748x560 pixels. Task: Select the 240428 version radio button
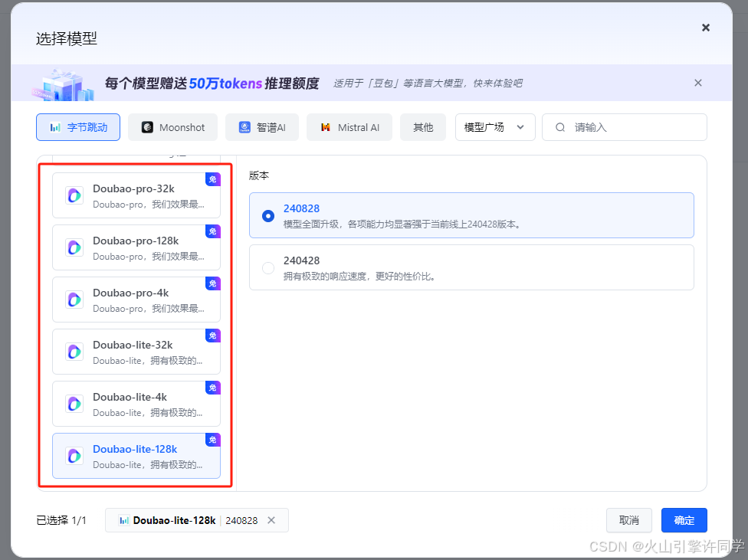268,268
